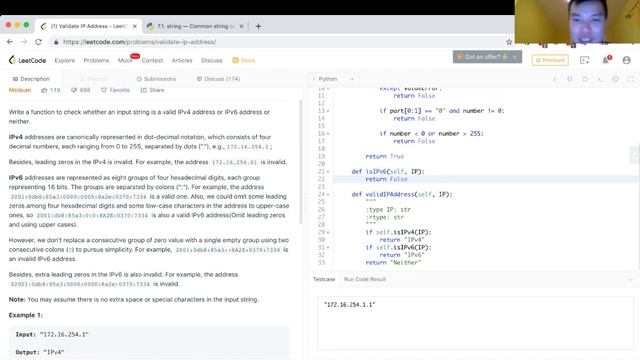
Task: Open the Problems page
Action: click(96, 60)
